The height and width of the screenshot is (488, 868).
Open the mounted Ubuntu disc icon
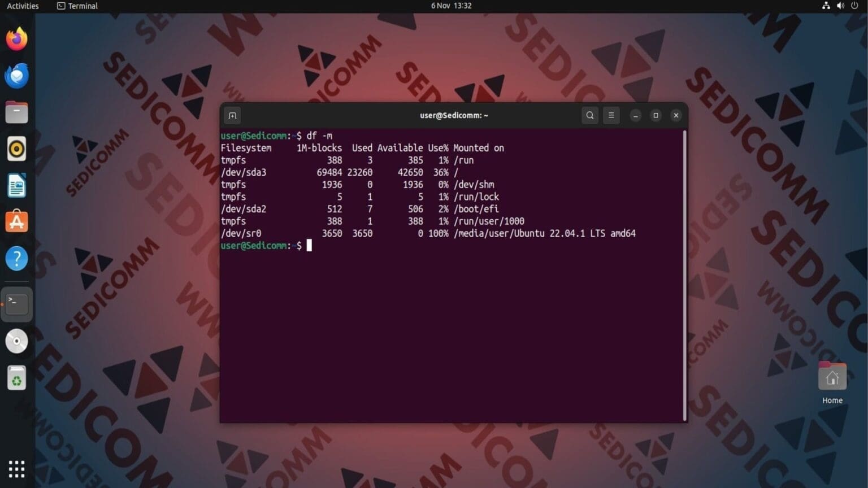17,341
